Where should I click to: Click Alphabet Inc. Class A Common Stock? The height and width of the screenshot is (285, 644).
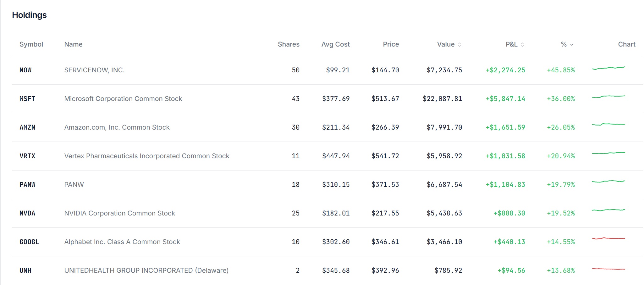coord(122,242)
